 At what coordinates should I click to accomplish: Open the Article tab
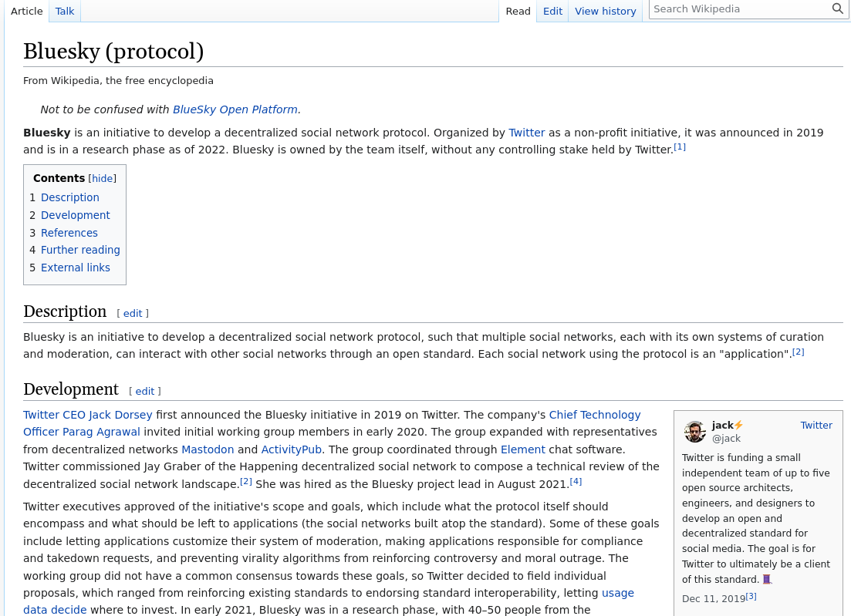pyautogui.click(x=26, y=11)
